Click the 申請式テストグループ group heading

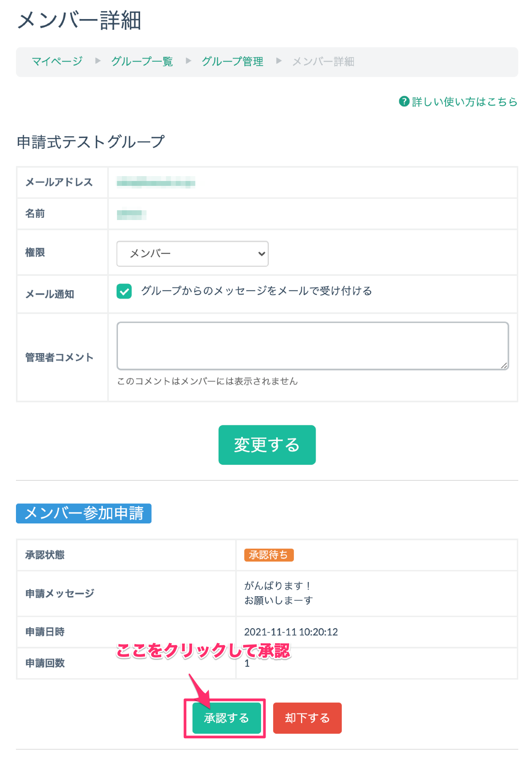(90, 142)
